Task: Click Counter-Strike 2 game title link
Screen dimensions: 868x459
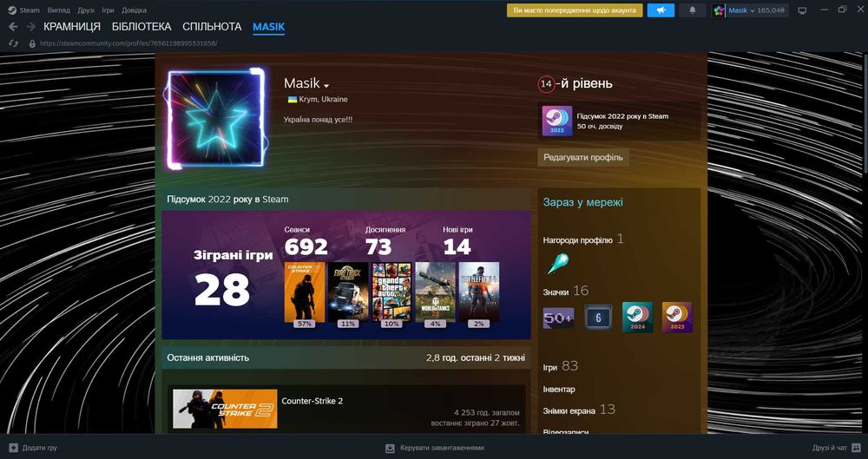Action: click(312, 401)
